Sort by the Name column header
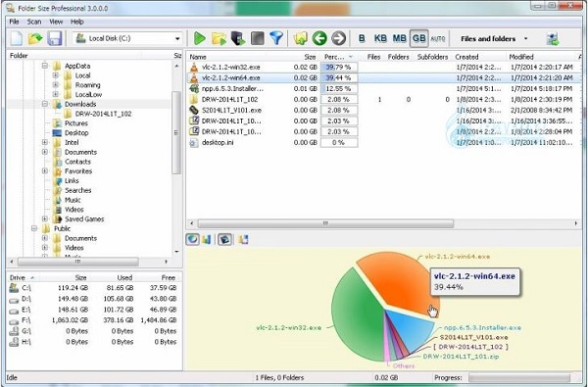Screen dimensions: 588x387 [x=198, y=57]
